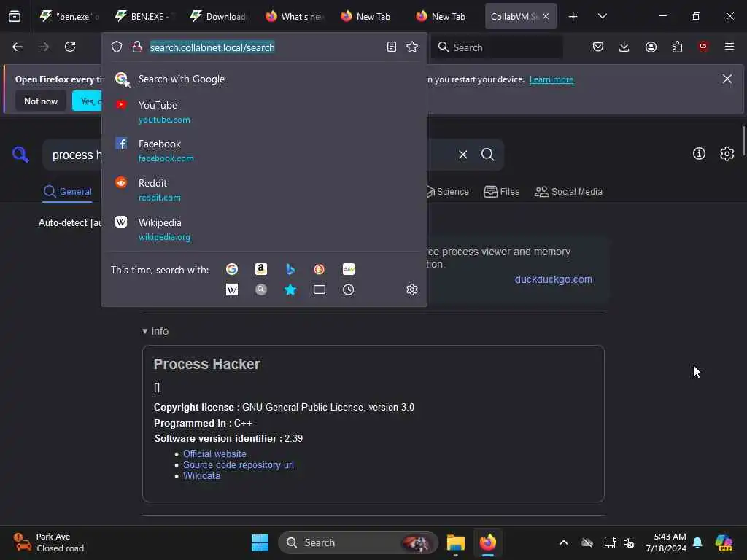Open the Auto-detect language dropdown
Image resolution: width=747 pixels, height=560 pixels.
tap(70, 223)
